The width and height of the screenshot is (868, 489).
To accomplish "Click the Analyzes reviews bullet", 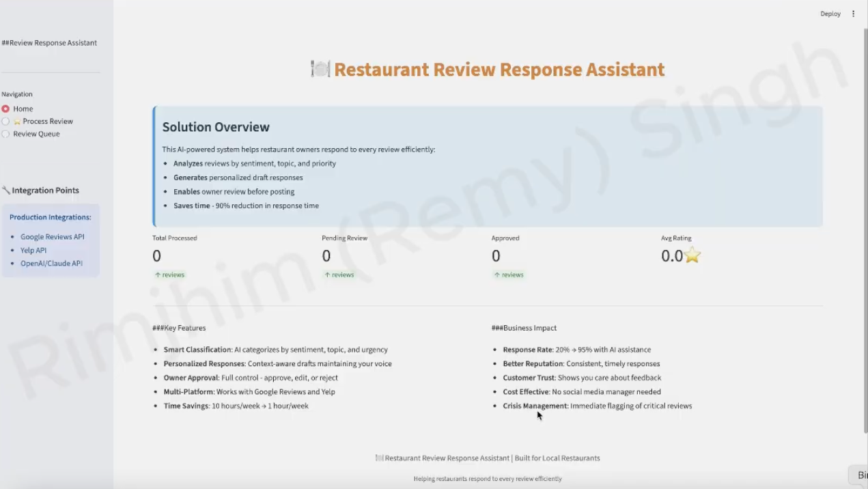I will pyautogui.click(x=255, y=164).
